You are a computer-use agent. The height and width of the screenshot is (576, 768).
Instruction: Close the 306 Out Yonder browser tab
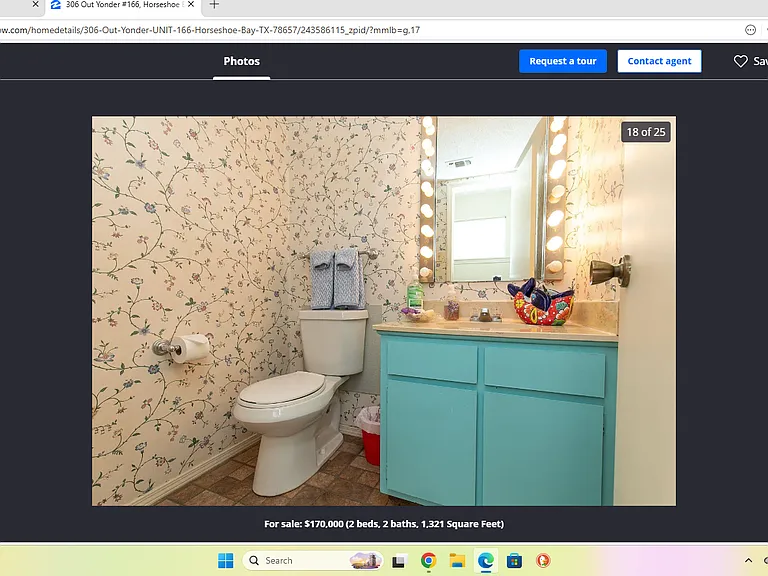pyautogui.click(x=191, y=4)
